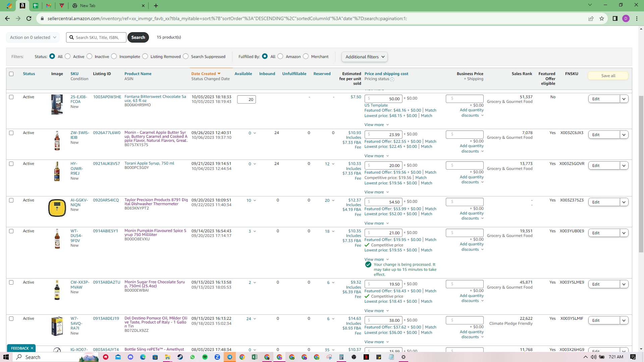The height and width of the screenshot is (362, 644).
Task: Sort by the Date Created column
Action: pos(206,74)
